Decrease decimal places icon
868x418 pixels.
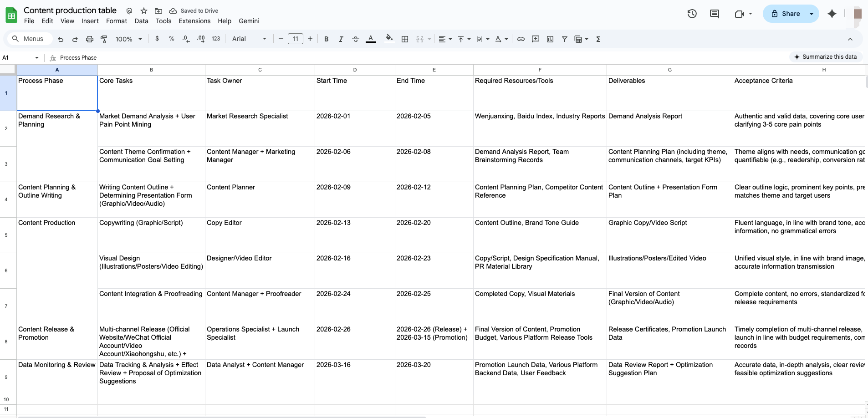(186, 39)
